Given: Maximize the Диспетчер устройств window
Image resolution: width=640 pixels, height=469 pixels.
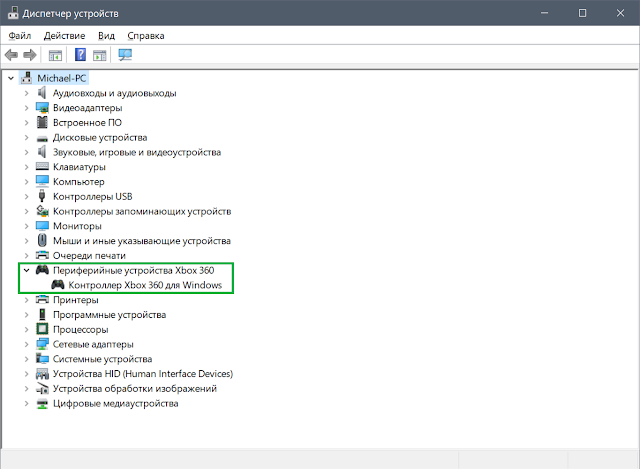Looking at the screenshot, I should pos(582,13).
